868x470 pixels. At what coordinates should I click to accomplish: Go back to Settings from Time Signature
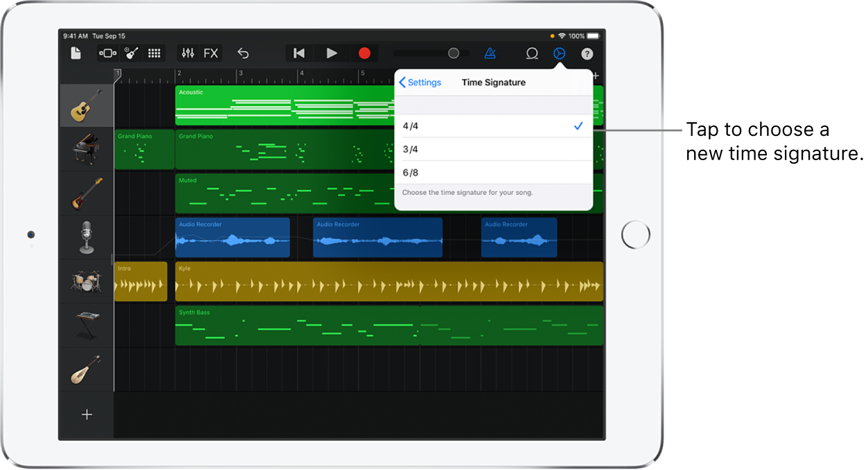[x=420, y=82]
